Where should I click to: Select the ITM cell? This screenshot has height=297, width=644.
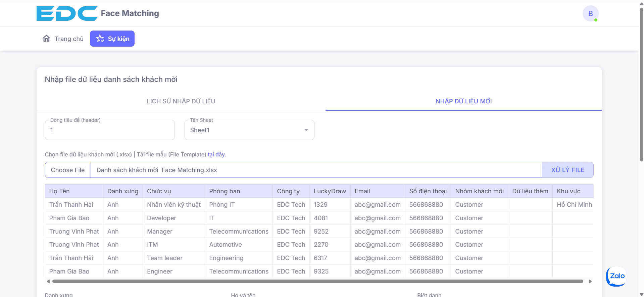coord(174,245)
